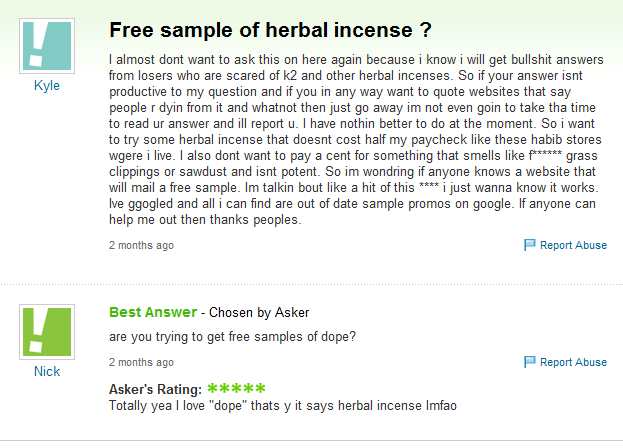Click the third green rating star

pyautogui.click(x=239, y=387)
